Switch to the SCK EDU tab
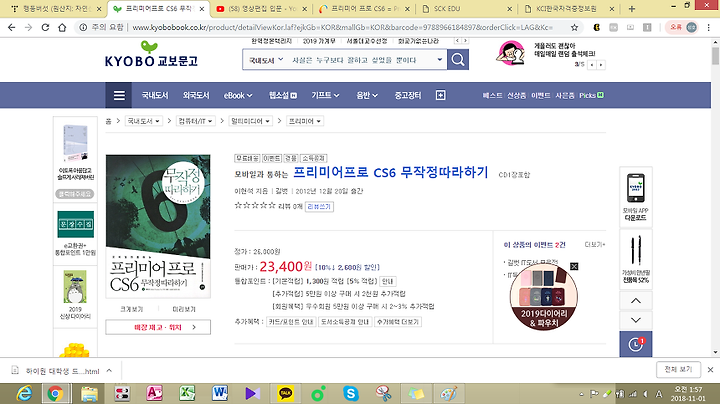This screenshot has width=720, height=404. point(466,9)
